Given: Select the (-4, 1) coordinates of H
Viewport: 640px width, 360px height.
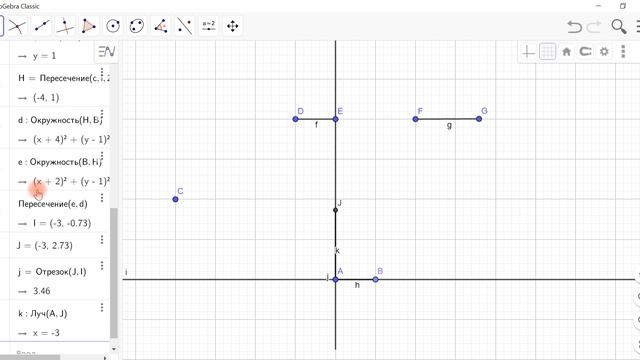Looking at the screenshot, I should coord(46,98).
